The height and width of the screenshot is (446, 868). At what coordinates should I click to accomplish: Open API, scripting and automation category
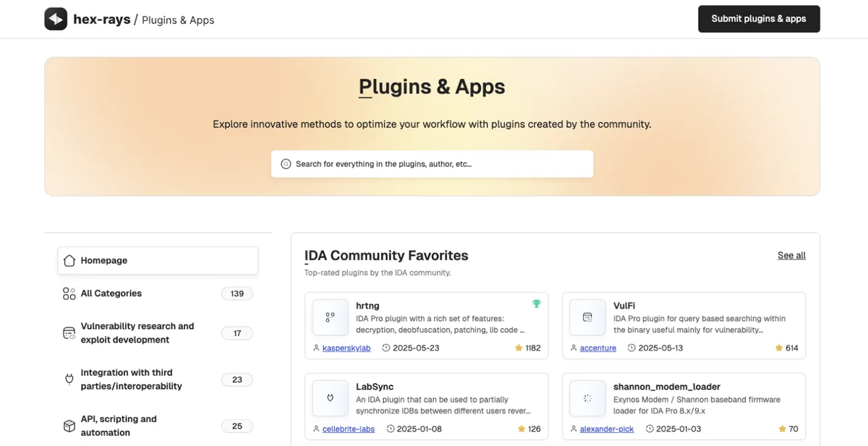(158, 426)
